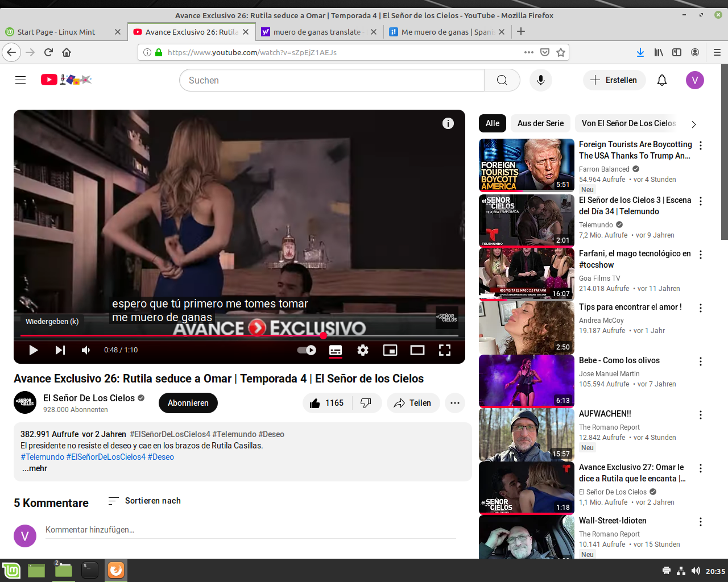This screenshot has height=582, width=728.
Task: Enter fullscreen mode
Action: [x=445, y=350]
